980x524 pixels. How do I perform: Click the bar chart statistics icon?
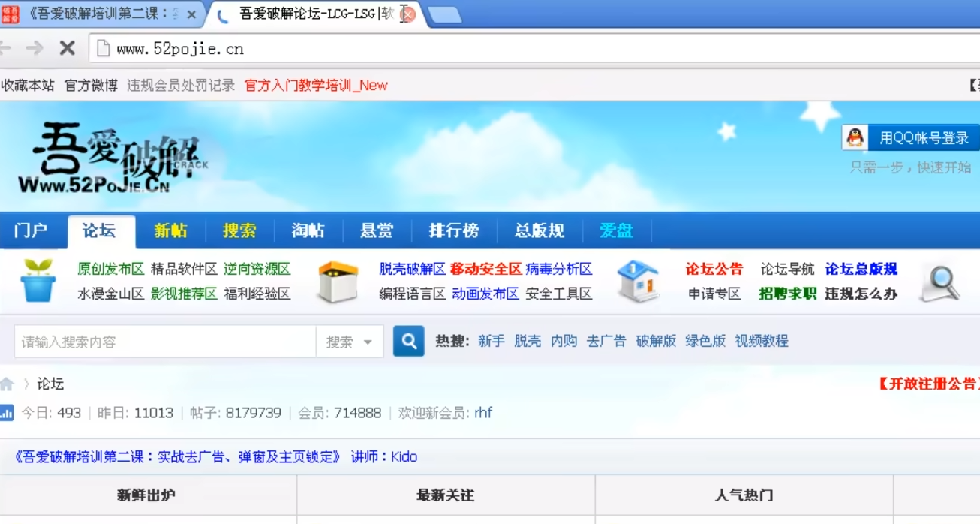pos(7,413)
